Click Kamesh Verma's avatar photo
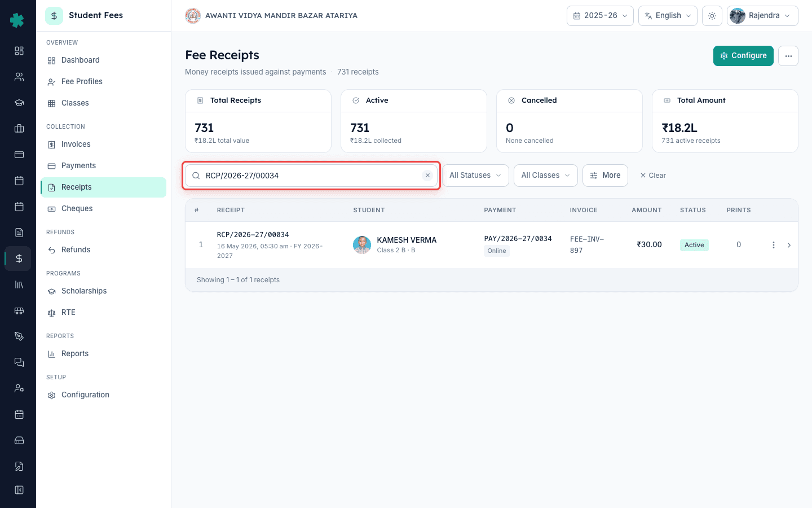The height and width of the screenshot is (508, 812). (x=362, y=245)
